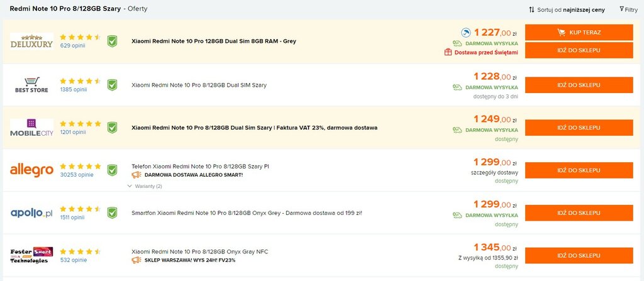
Task: Click the apollo.pl shop logo
Action: (x=31, y=213)
